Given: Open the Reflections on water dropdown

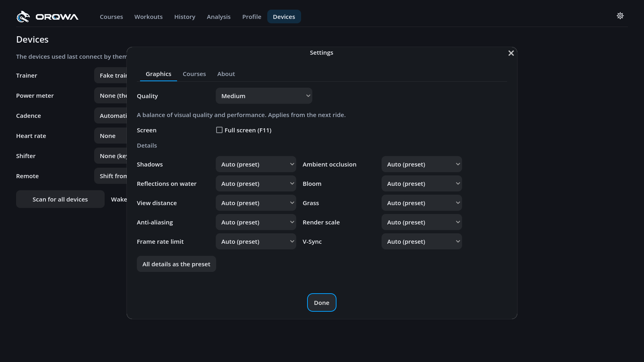Looking at the screenshot, I should pos(256,183).
